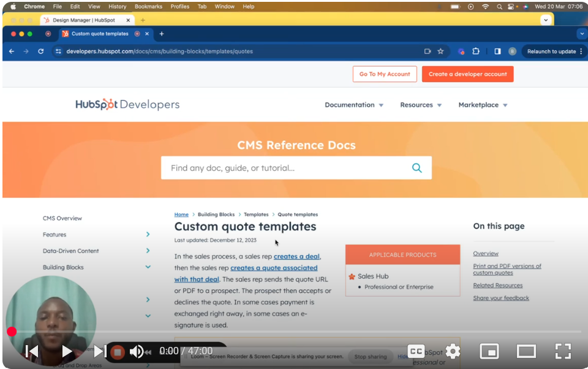Open the Window menu

point(224,6)
